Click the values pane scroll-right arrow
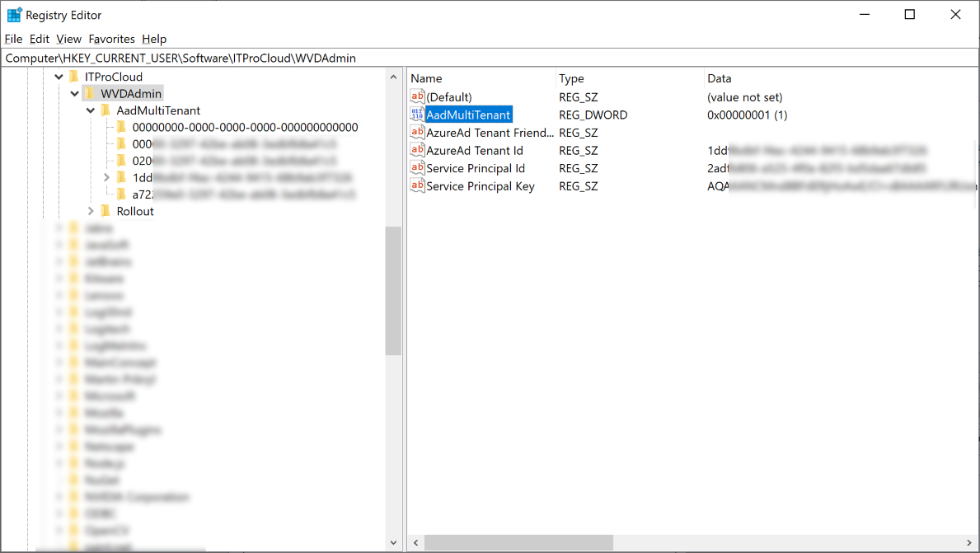Image resolution: width=980 pixels, height=553 pixels. 969,542
